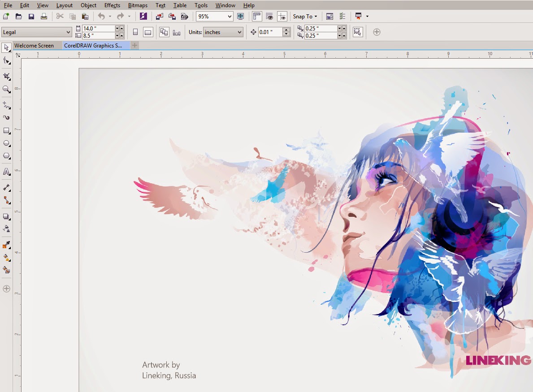Open the Effects menu
533x392 pixels.
click(112, 5)
